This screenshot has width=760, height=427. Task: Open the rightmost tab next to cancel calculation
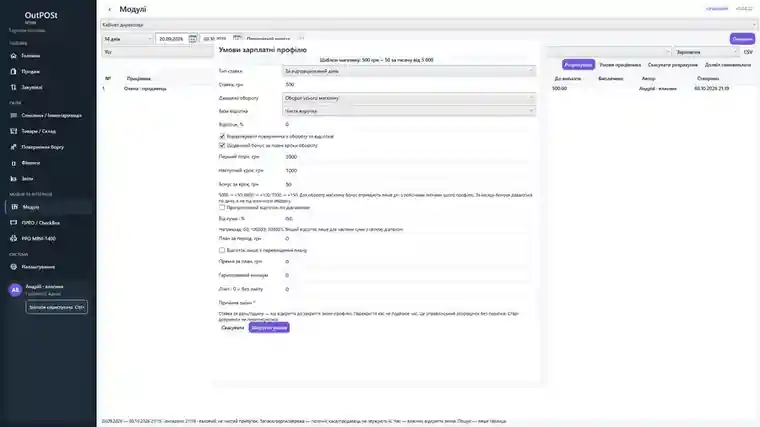(x=728, y=64)
